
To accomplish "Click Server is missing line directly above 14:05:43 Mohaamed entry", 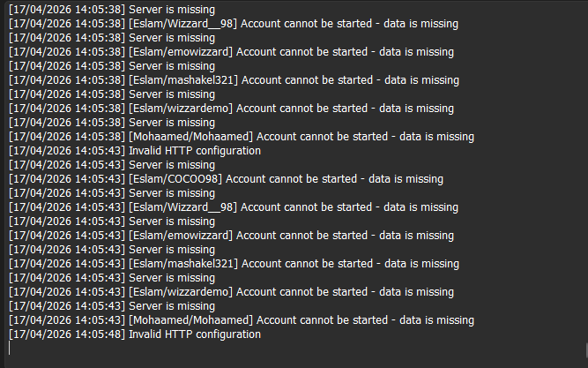I will 112,306.
